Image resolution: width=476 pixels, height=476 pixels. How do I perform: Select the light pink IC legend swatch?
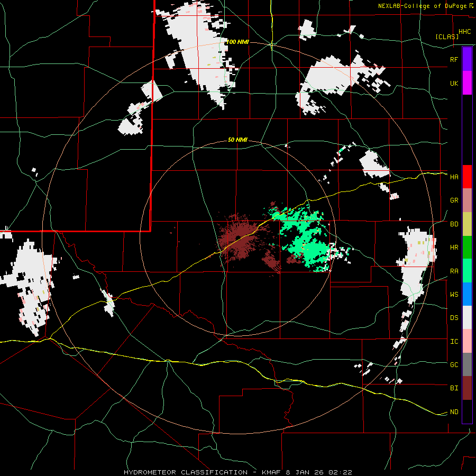click(467, 341)
